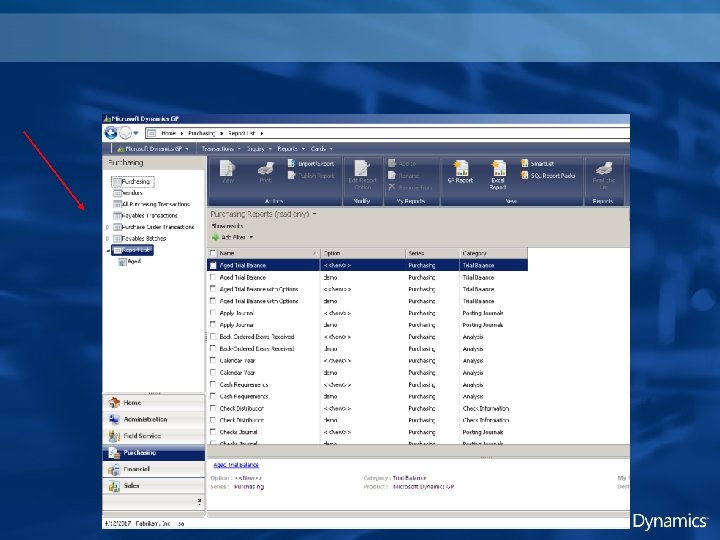Screen dimensions: 720x540
Task: Click Print this List in Reports group
Action: (x=603, y=175)
